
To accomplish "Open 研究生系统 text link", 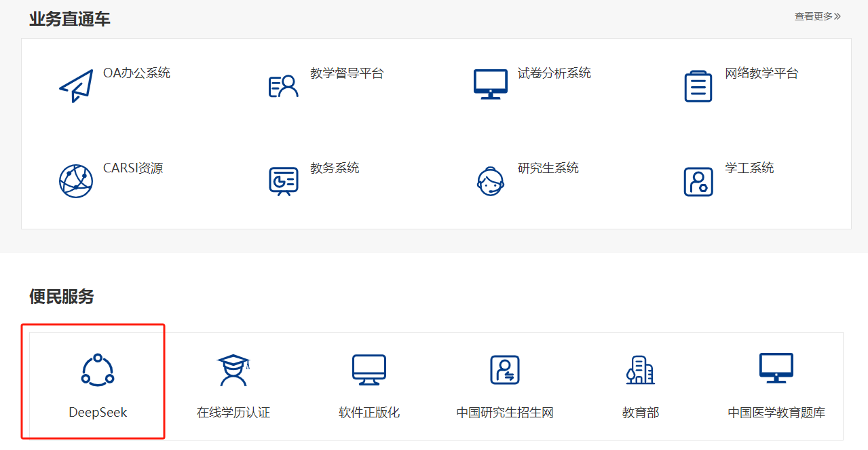I will 548,168.
